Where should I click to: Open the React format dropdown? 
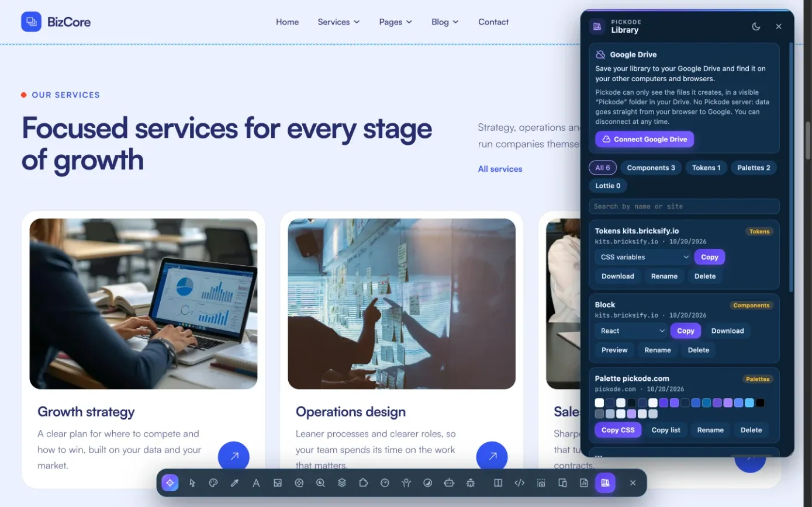631,331
